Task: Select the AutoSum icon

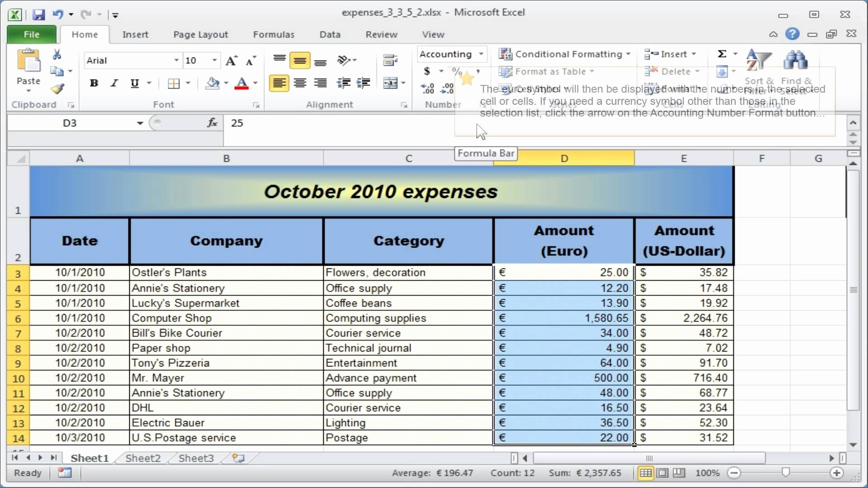Action: [x=722, y=54]
